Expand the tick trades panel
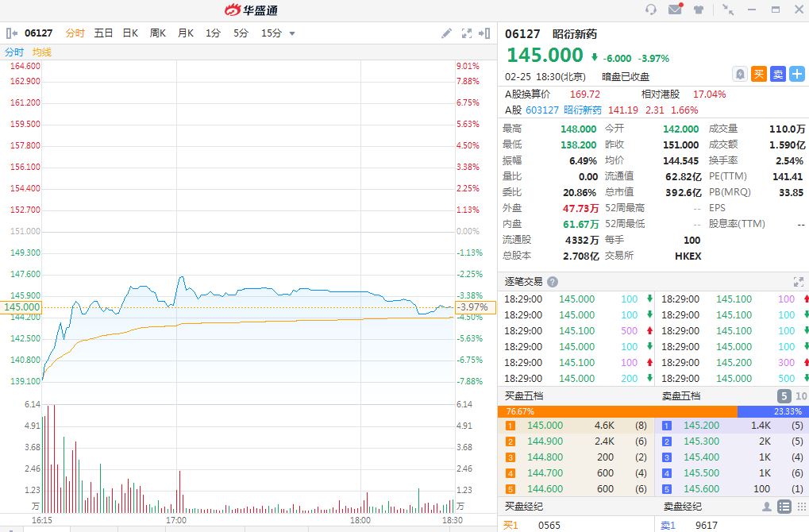The image size is (809, 532). click(x=798, y=282)
